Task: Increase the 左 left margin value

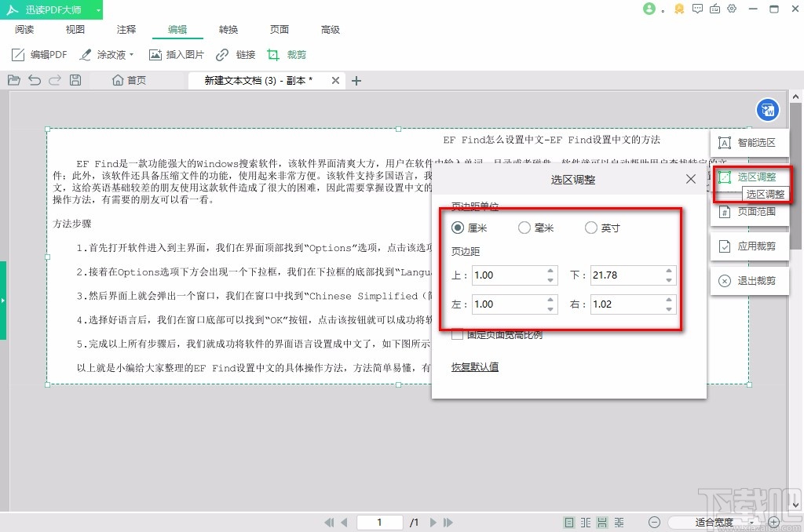Action: 550,300
